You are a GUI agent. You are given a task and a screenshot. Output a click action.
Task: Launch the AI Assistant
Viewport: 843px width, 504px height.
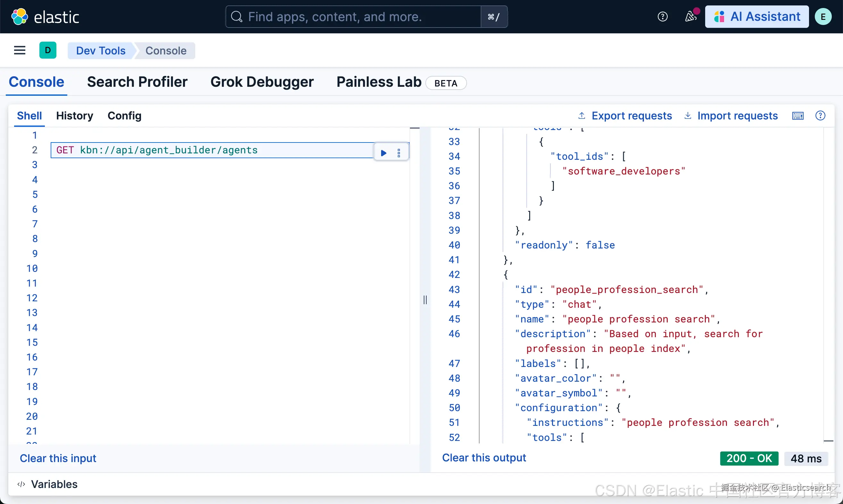click(x=757, y=17)
